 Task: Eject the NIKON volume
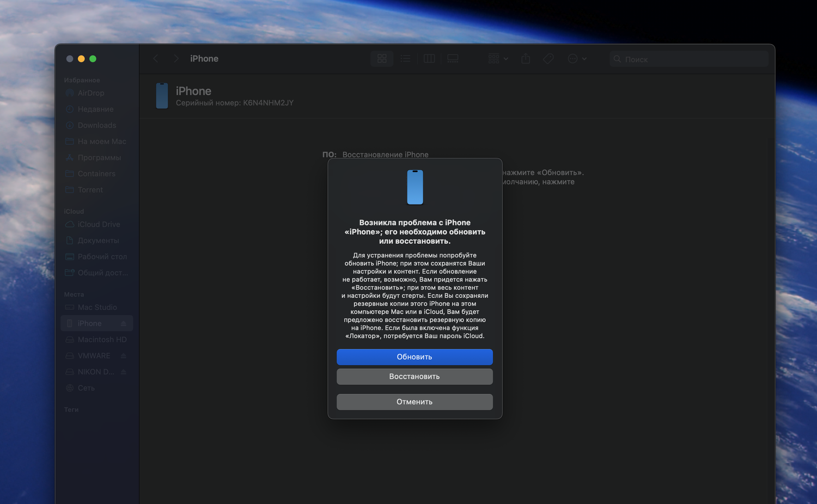pyautogui.click(x=124, y=372)
